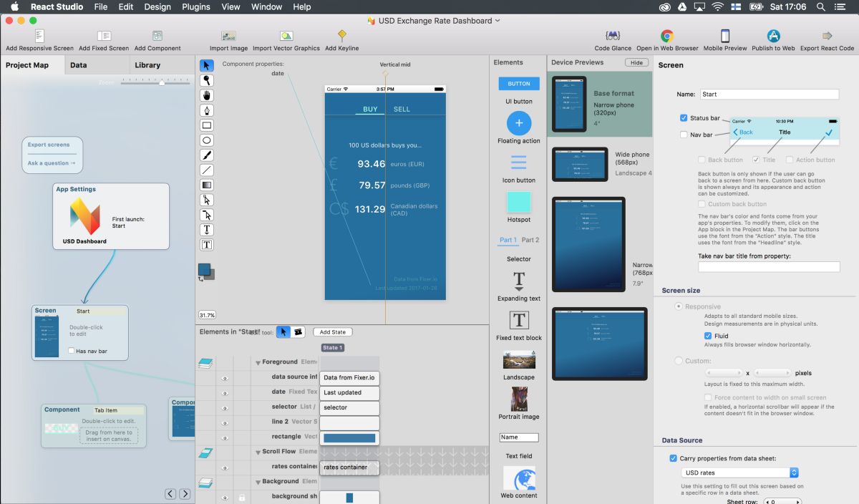The height and width of the screenshot is (504, 859).
Task: Pick the Ellipse shape tool
Action: point(207,140)
